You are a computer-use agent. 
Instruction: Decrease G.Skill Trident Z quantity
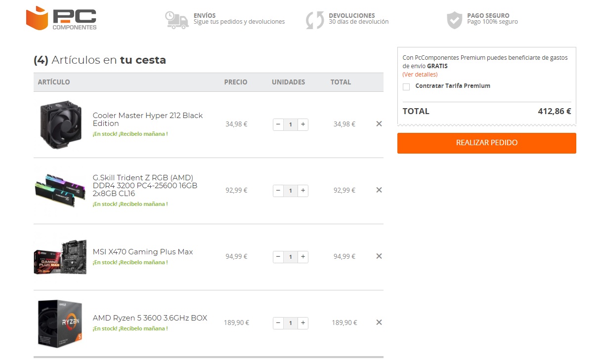278,190
